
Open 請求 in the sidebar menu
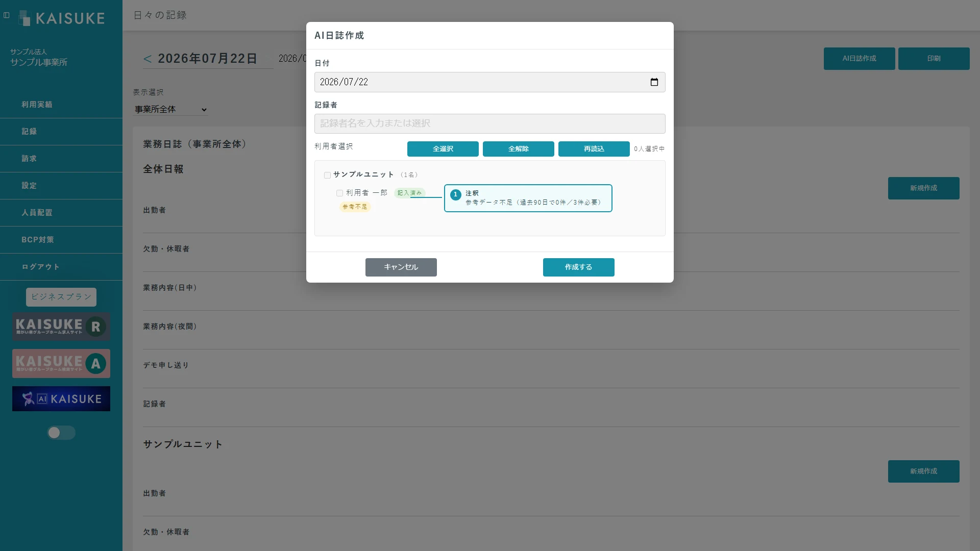61,159
